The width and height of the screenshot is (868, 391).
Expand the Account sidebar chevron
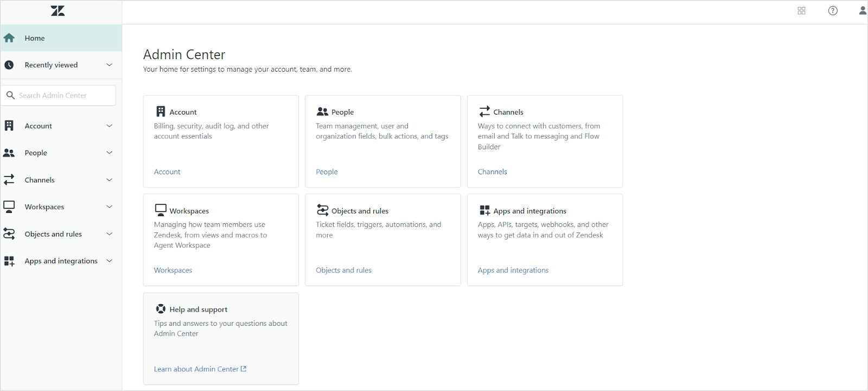tap(109, 126)
